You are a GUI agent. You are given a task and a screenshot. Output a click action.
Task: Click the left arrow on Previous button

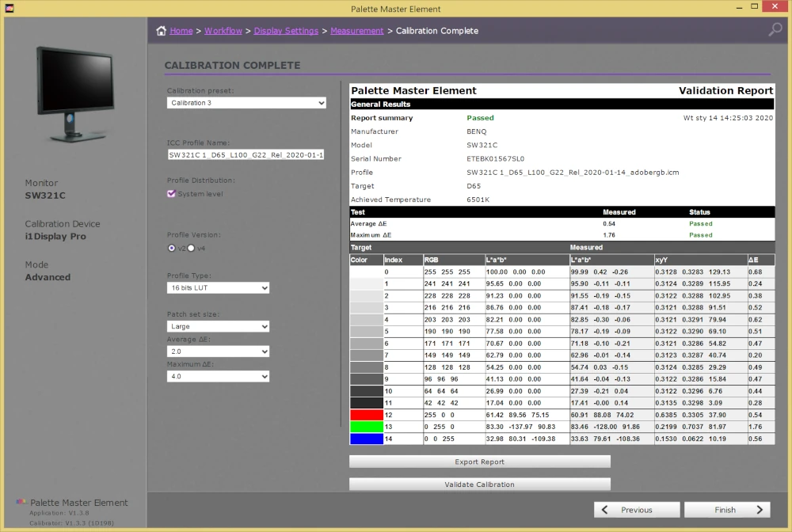[x=605, y=510]
